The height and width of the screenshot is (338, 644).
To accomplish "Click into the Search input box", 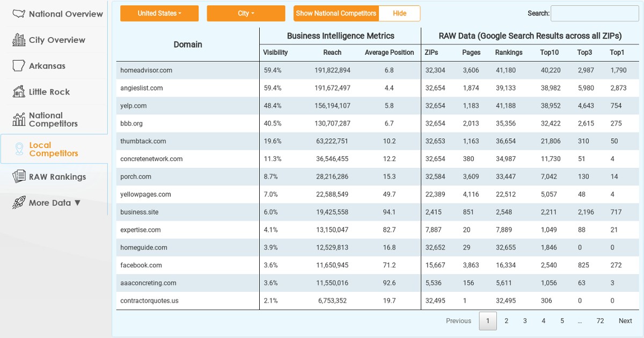I will (x=595, y=13).
